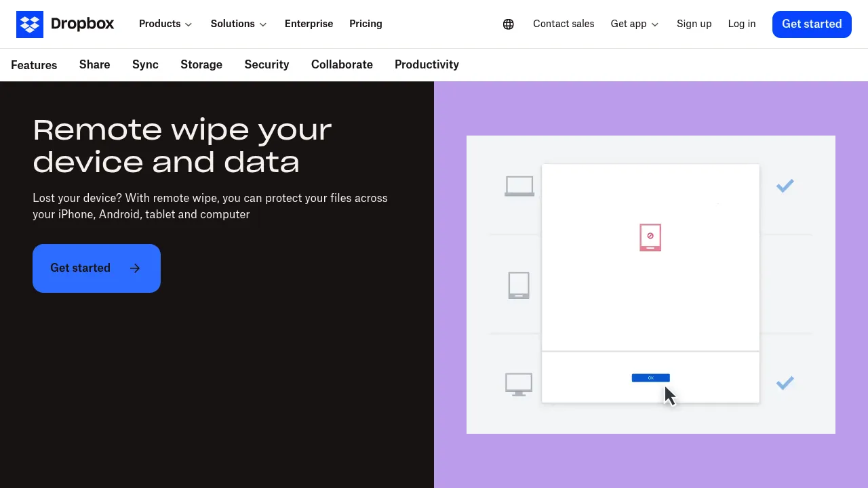Click the Dropbox logo icon

tap(30, 24)
